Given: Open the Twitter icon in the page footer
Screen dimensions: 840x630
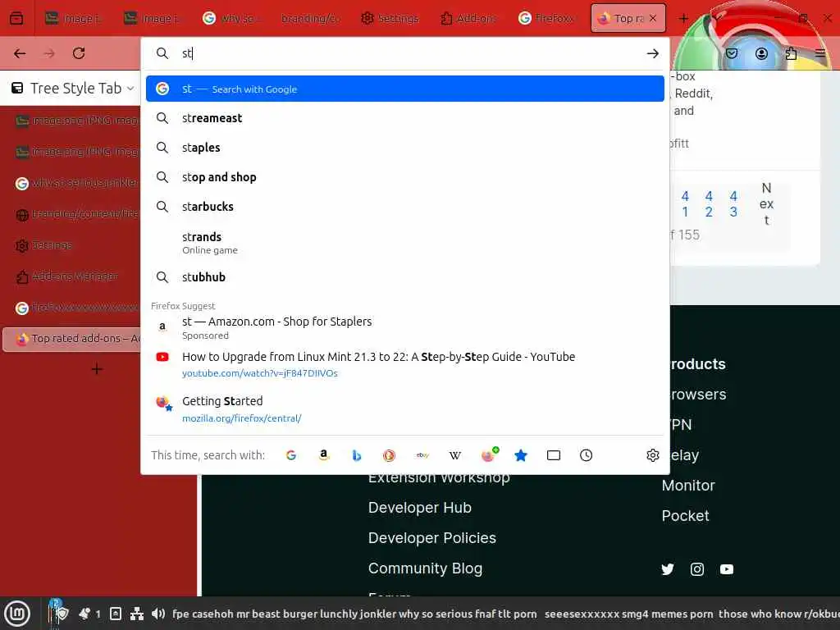Looking at the screenshot, I should coord(668,569).
